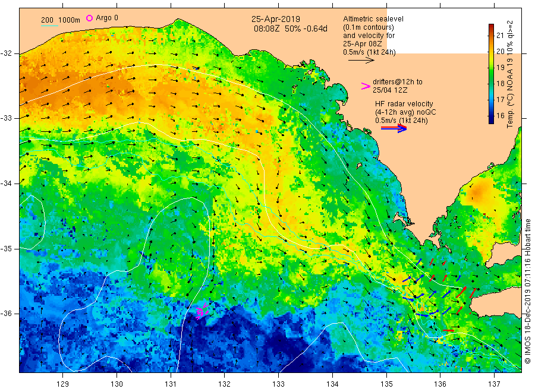Click the magenta drifter arrowhead legend symbol
The height and width of the screenshot is (392, 535).
pos(366,86)
